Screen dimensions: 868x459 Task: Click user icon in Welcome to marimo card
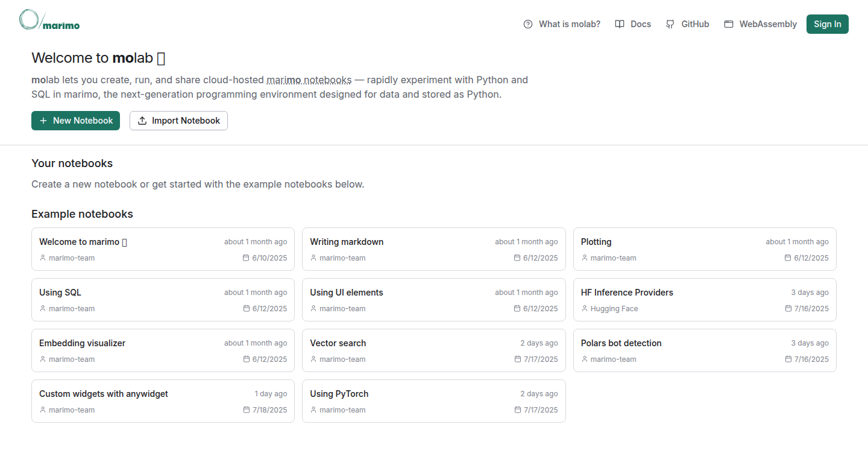pyautogui.click(x=43, y=258)
